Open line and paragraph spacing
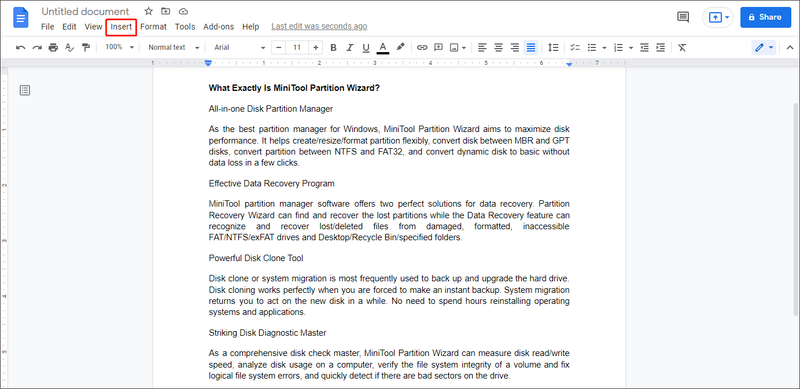Viewport: 800px width, 389px height. pos(553,47)
